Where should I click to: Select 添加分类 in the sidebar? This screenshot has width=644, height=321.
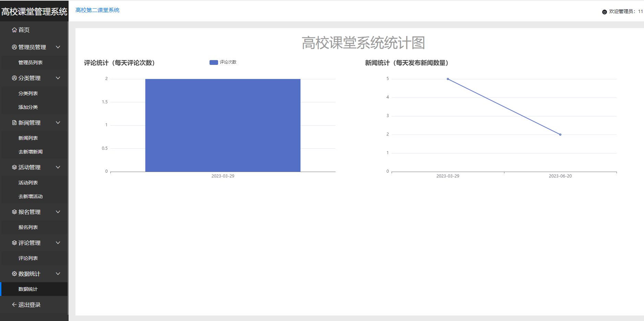coord(34,107)
